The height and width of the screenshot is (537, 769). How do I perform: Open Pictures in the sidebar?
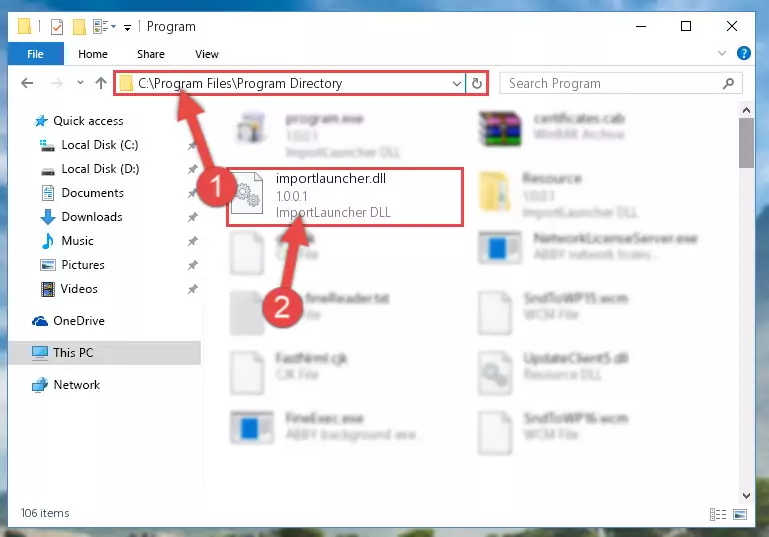(73, 265)
